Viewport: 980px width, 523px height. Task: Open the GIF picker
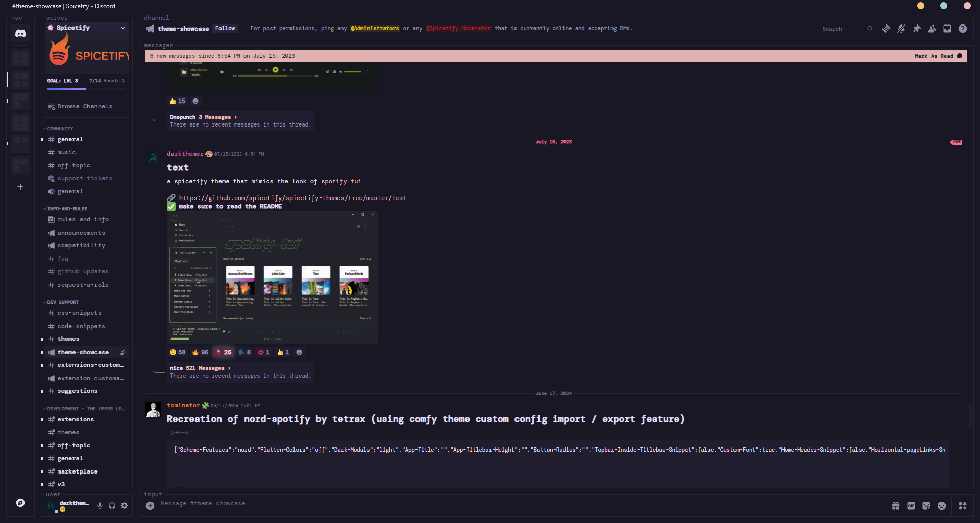(x=911, y=506)
